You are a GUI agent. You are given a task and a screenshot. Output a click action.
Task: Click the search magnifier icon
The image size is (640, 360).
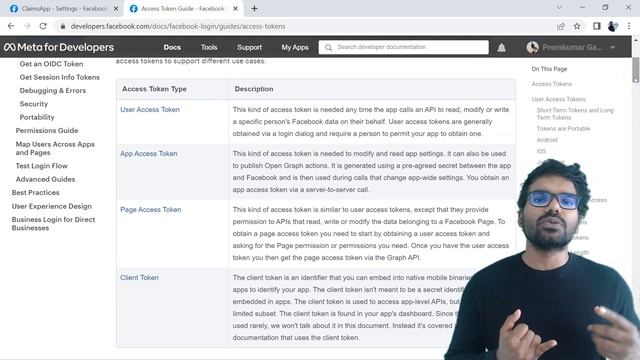pyautogui.click(x=328, y=47)
